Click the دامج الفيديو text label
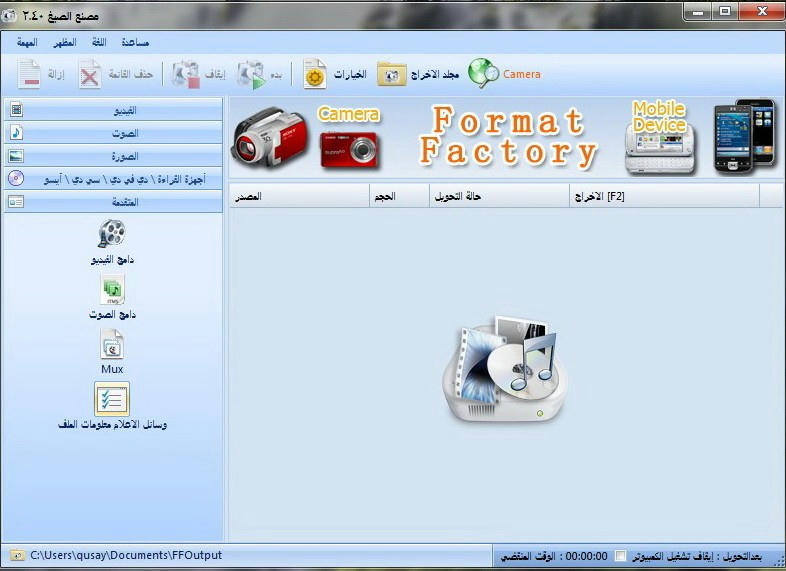 [x=112, y=260]
